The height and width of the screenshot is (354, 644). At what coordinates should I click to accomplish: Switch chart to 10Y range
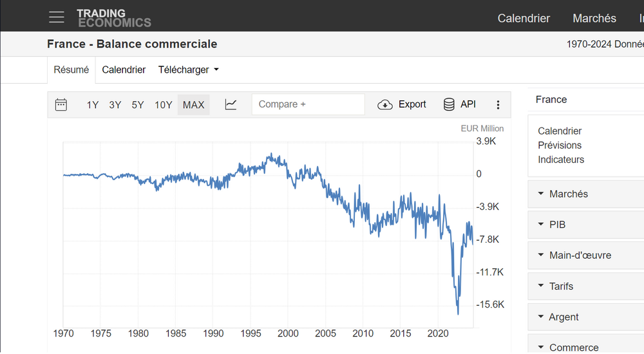coord(164,105)
